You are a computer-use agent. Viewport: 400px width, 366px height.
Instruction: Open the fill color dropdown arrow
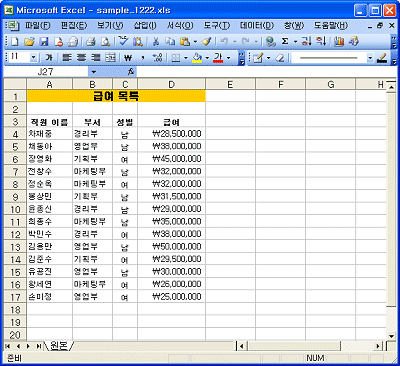(x=207, y=58)
